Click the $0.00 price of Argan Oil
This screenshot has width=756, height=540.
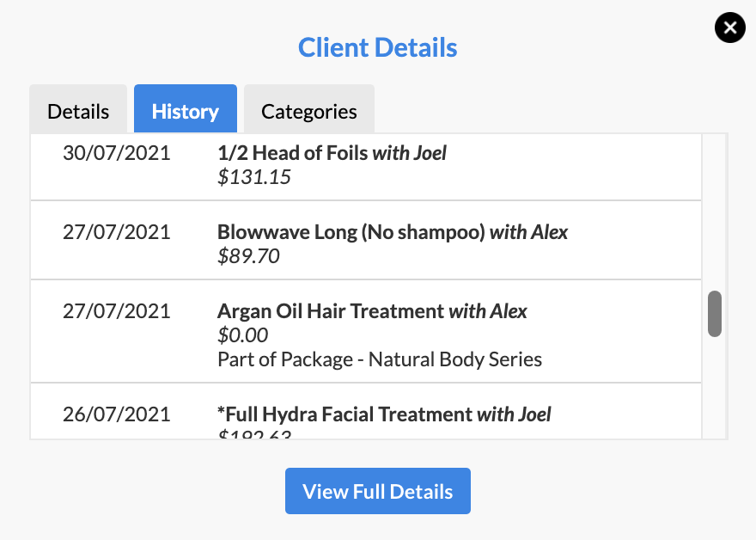tap(242, 335)
